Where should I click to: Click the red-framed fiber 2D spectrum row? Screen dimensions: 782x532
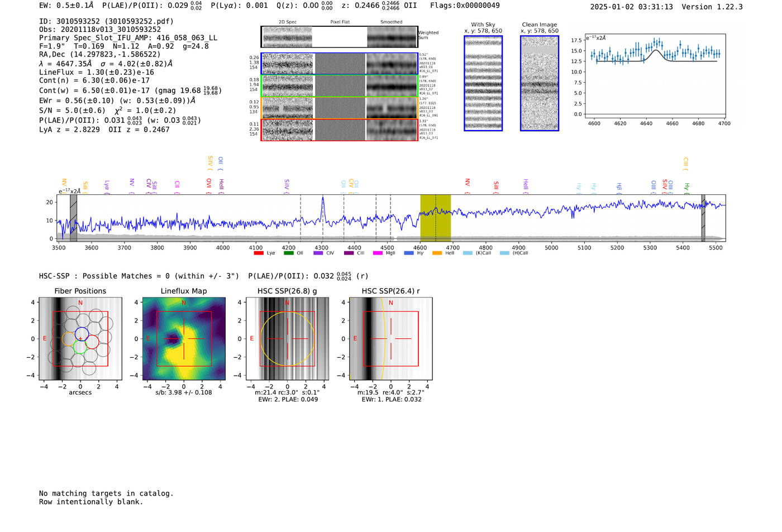340,130
